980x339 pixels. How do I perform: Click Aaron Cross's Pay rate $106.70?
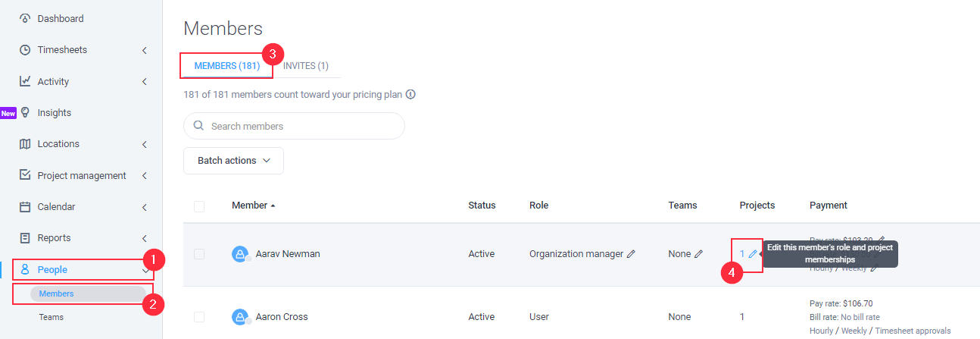click(841, 303)
